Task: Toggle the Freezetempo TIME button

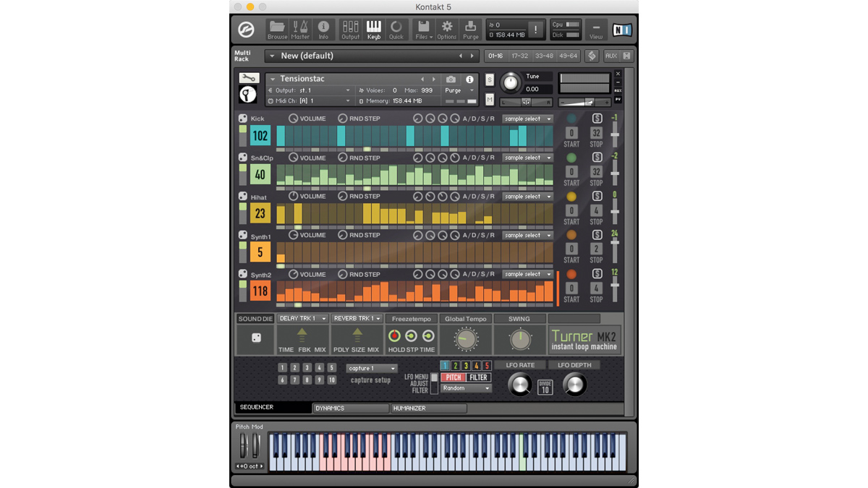Action: coord(427,336)
